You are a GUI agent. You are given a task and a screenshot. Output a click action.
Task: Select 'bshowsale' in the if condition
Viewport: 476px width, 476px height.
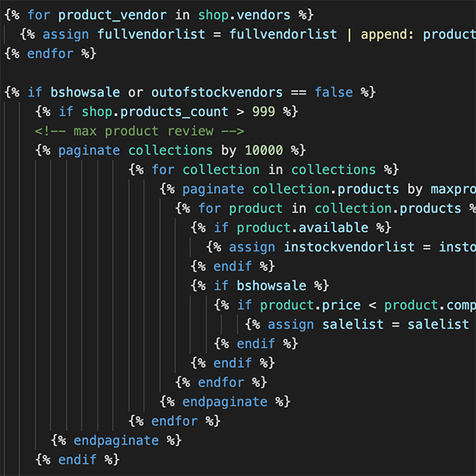click(85, 92)
